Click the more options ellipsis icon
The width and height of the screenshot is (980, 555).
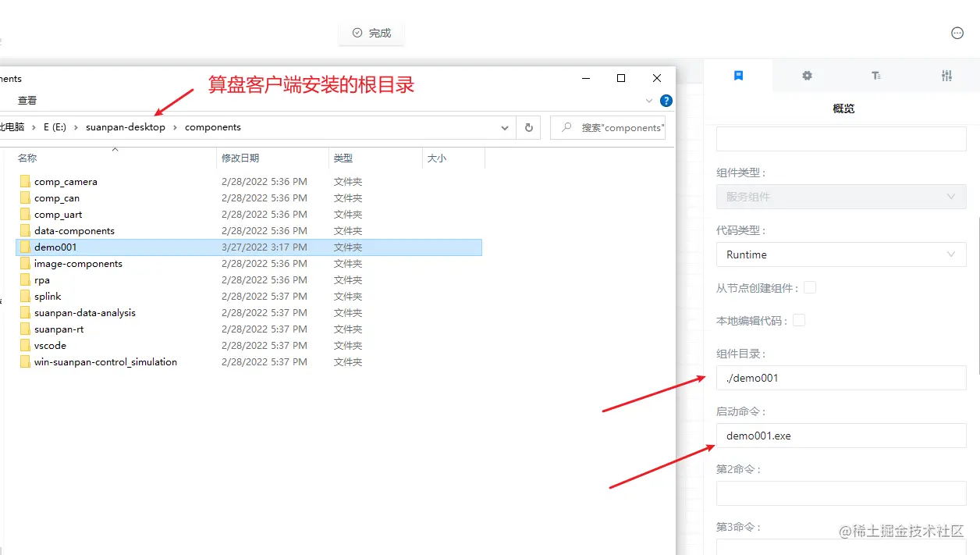click(957, 33)
